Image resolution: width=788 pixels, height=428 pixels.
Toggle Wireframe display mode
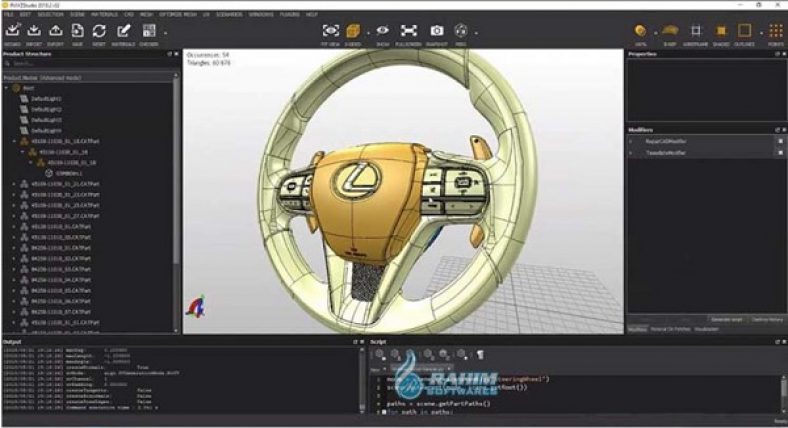pyautogui.click(x=696, y=31)
